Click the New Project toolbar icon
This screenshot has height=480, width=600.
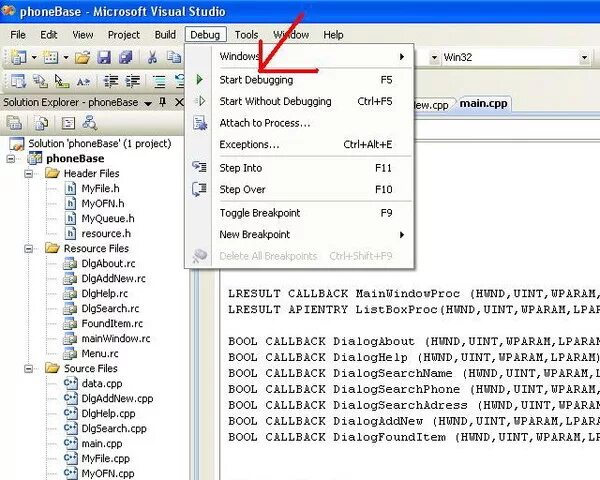tap(18, 58)
